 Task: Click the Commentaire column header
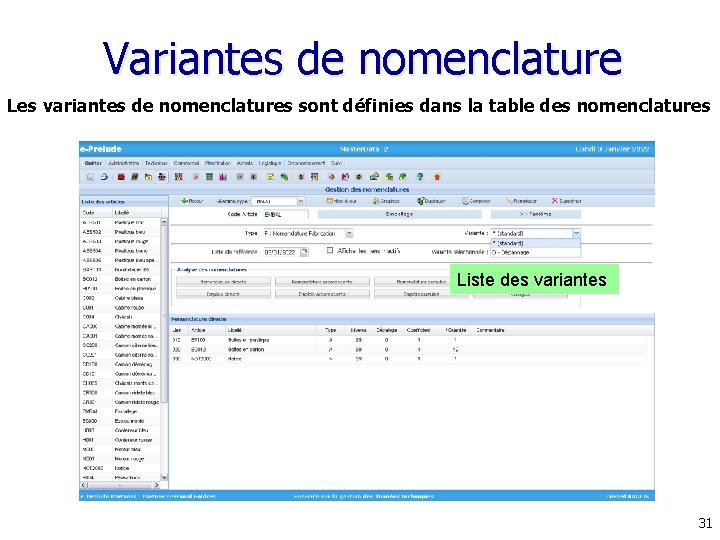490,330
